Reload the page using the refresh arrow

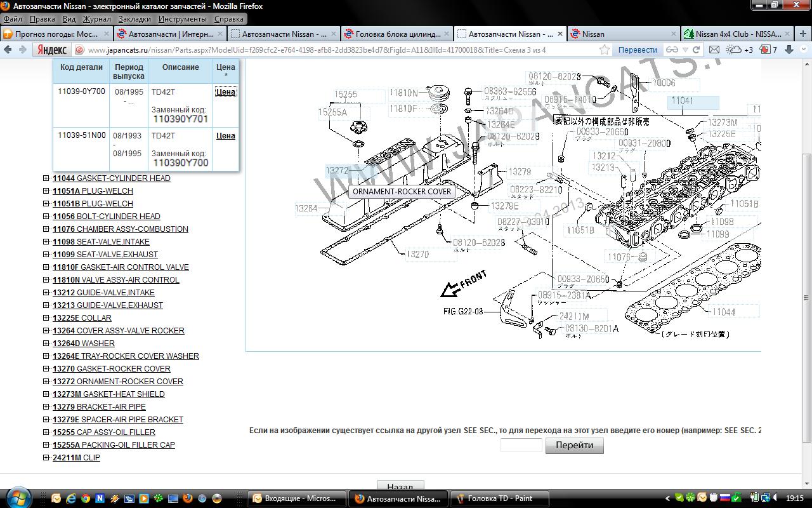click(x=696, y=50)
